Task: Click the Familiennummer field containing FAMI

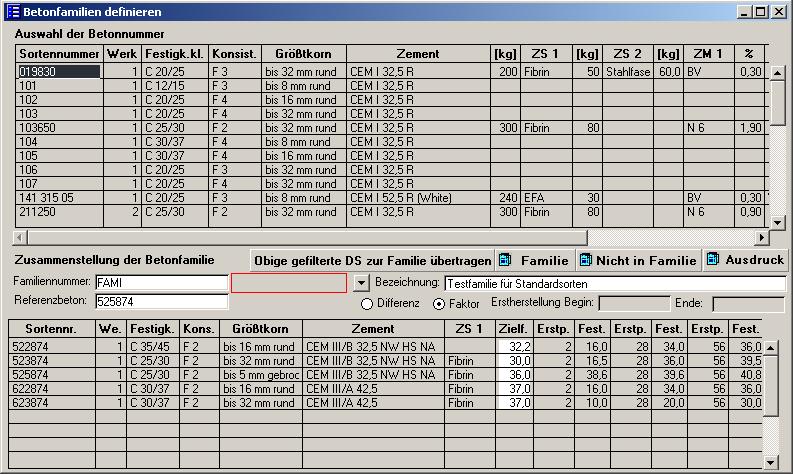Action: pyautogui.click(x=162, y=283)
